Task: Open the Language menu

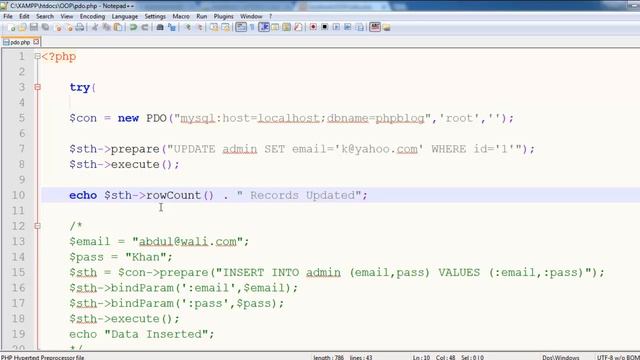Action: [125, 16]
